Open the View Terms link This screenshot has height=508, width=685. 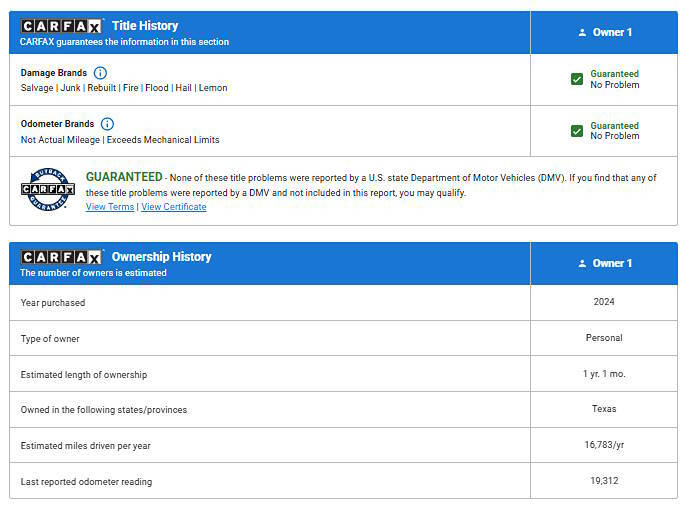click(110, 207)
